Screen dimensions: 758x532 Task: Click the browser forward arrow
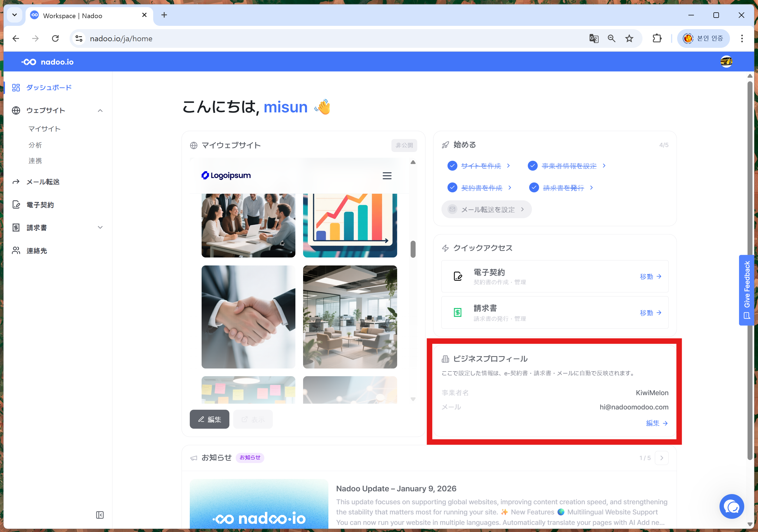(35, 38)
